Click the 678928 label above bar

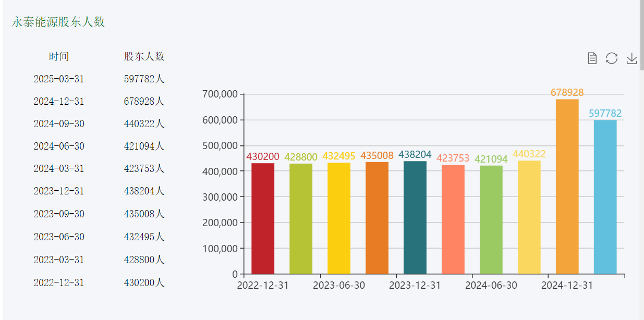(x=567, y=92)
